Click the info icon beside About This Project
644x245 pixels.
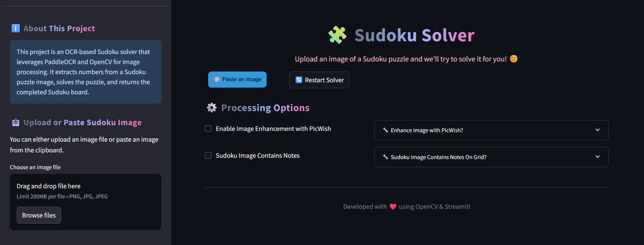pyautogui.click(x=15, y=28)
